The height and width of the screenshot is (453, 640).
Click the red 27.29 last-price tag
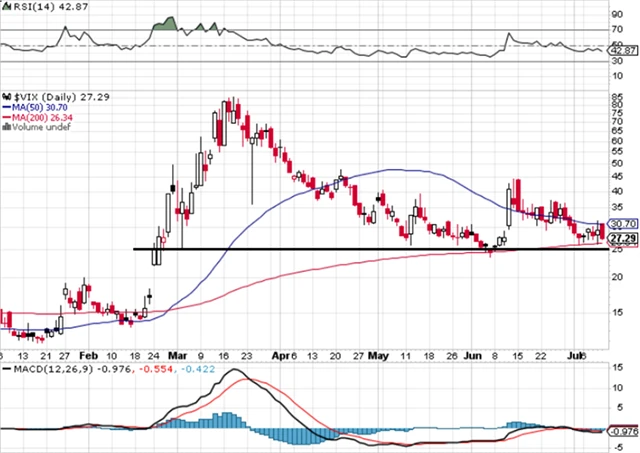tap(623, 240)
